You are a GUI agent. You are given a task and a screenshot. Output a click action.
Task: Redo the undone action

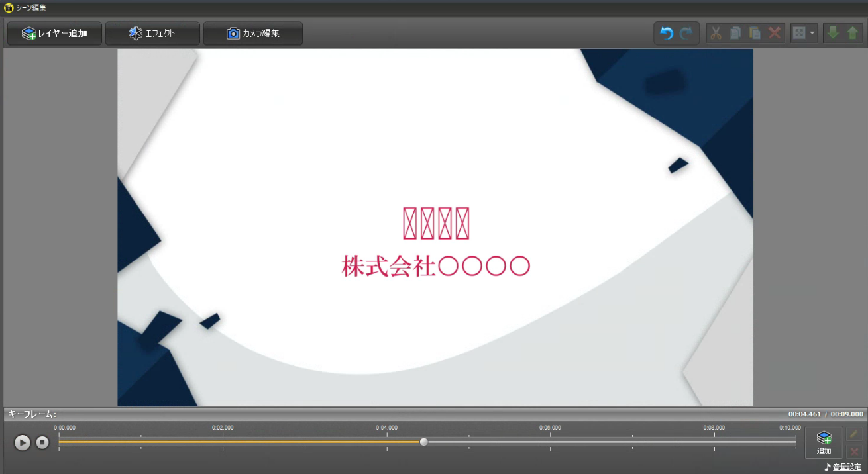(x=686, y=33)
